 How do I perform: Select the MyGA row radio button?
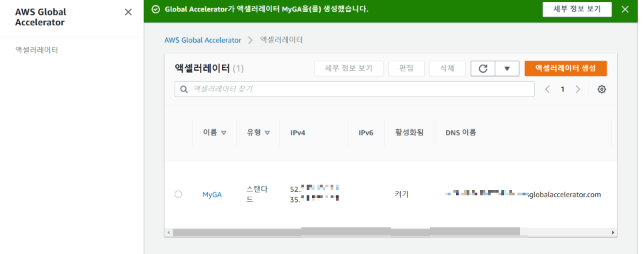[x=178, y=194]
